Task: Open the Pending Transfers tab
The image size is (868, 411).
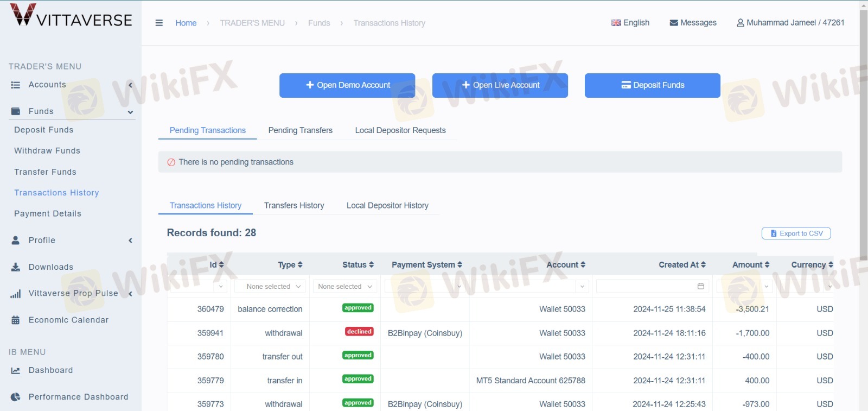Action: click(x=300, y=130)
